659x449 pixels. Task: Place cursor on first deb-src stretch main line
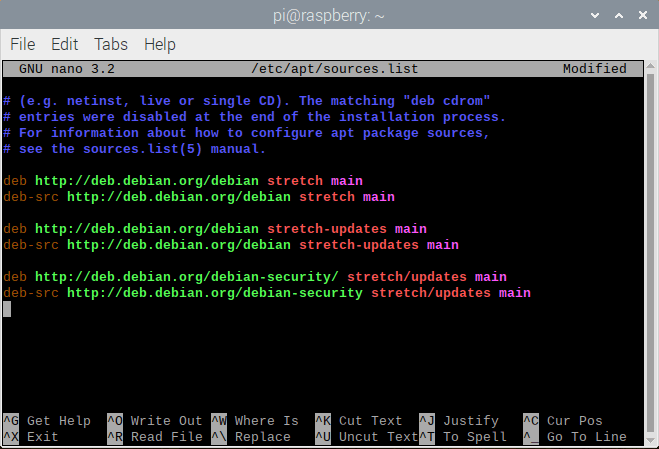(x=200, y=197)
